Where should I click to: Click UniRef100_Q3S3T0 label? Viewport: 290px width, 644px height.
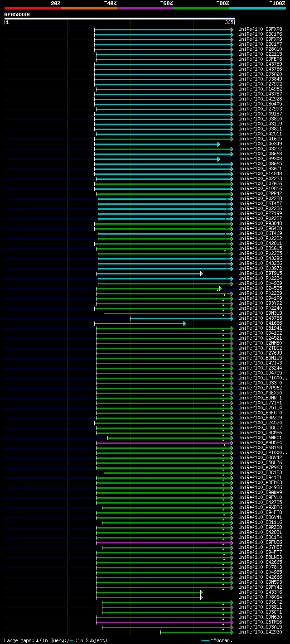260,383
